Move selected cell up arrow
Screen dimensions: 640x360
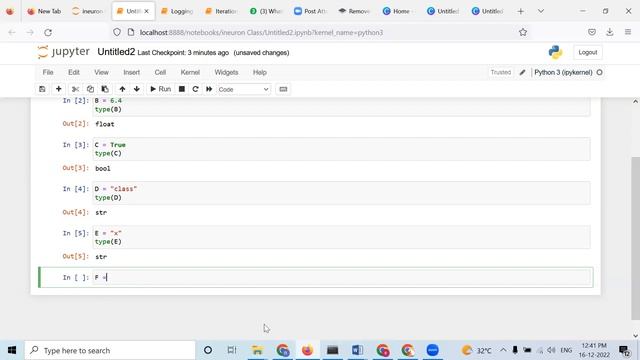[122, 89]
